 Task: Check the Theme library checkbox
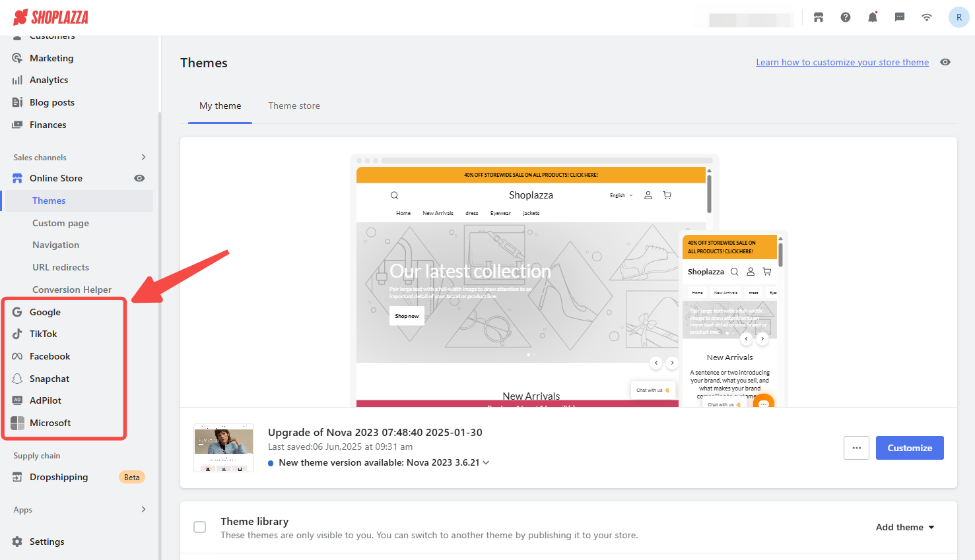pyautogui.click(x=200, y=527)
